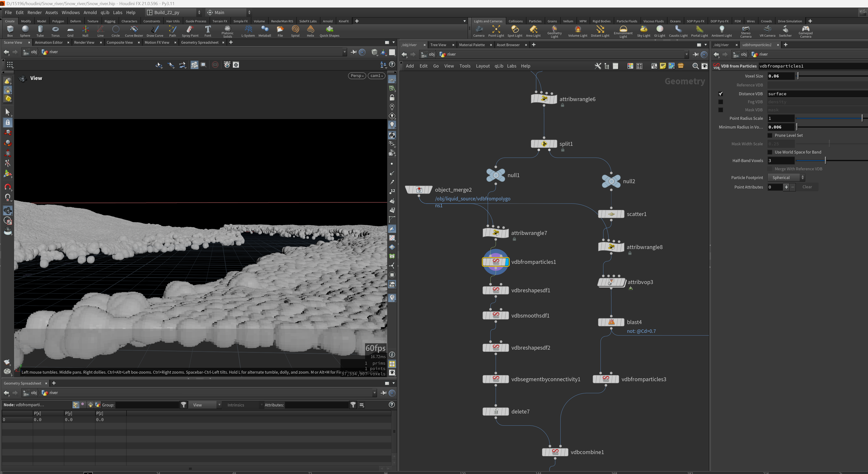Image resolution: width=868 pixels, height=474 pixels.
Task: Select the vdbsmoothsdf1 node icon
Action: coord(496,315)
